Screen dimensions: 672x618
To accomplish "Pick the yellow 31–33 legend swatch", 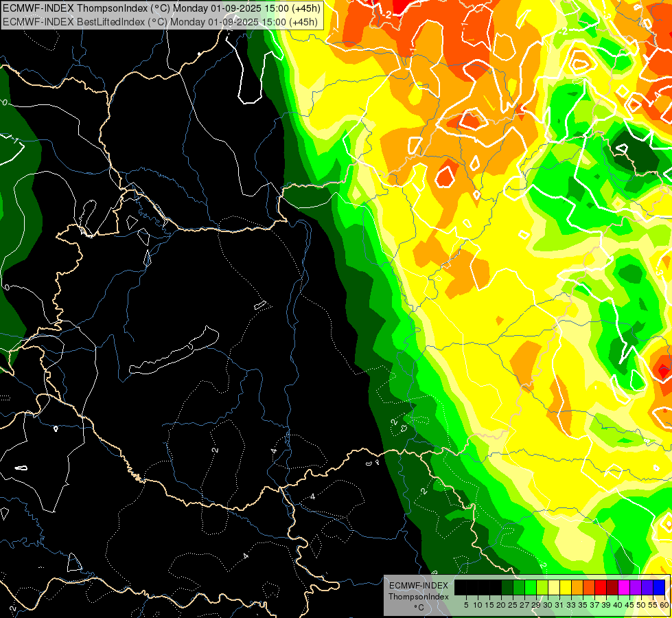I will tap(566, 587).
